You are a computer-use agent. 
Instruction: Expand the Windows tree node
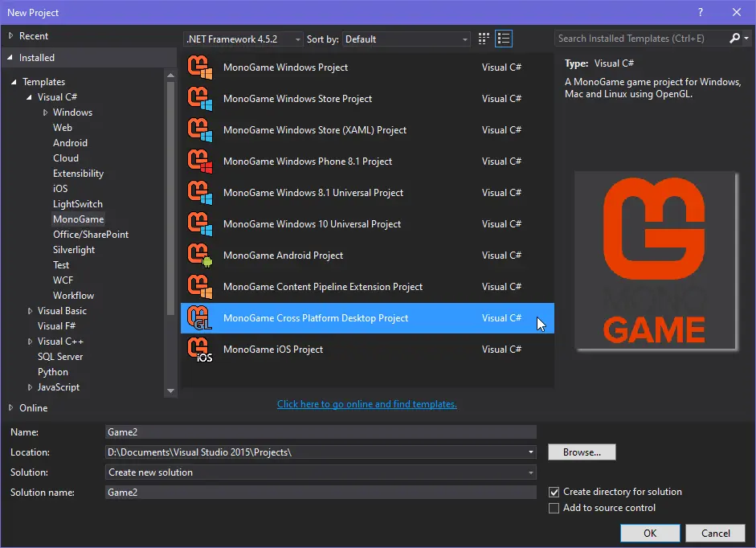pos(45,112)
